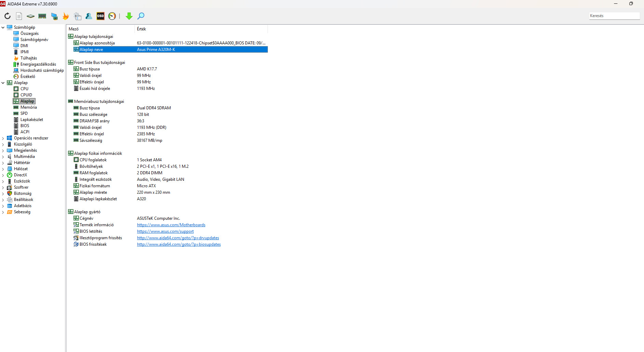
Task: Click the Mező column header
Action: pyautogui.click(x=101, y=29)
